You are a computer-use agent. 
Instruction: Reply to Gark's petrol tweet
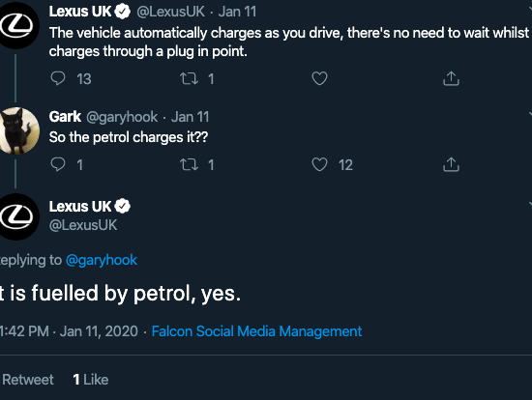click(58, 165)
